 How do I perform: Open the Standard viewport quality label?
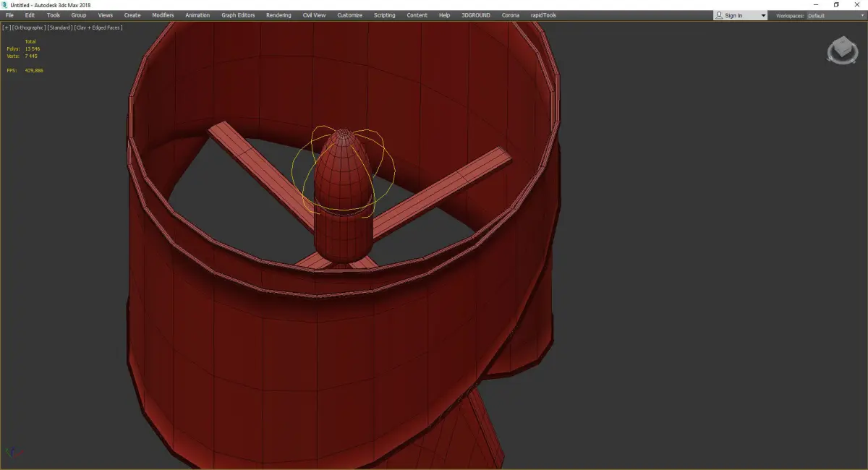point(59,27)
